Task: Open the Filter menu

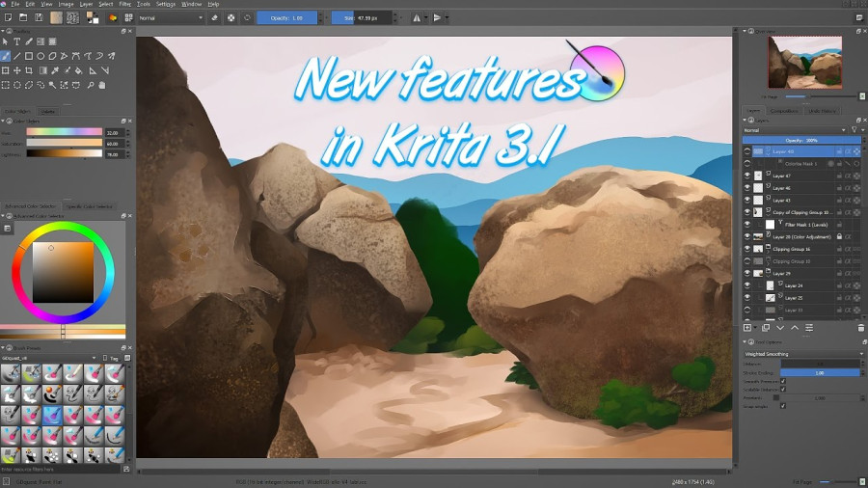Action: pos(125,4)
